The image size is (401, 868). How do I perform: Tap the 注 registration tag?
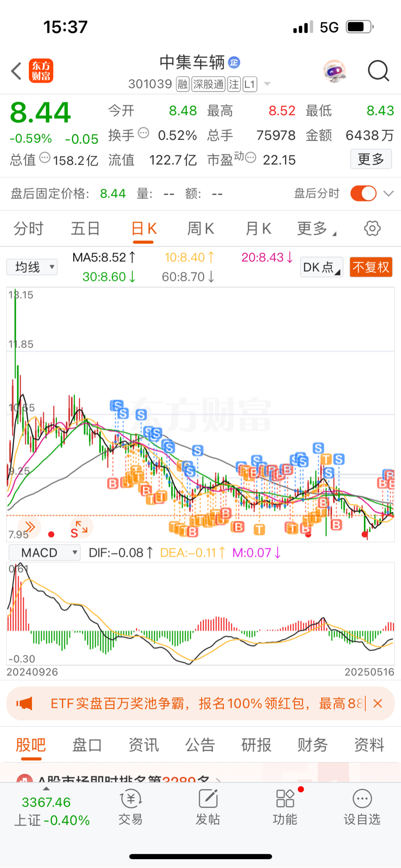234,84
